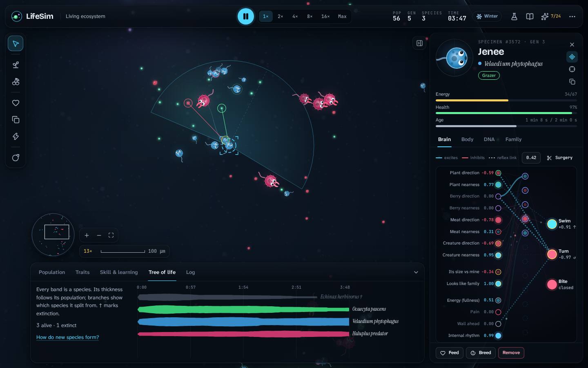Choose the plant sprout tool
Image resolution: width=588 pixels, height=368 pixels.
pos(16,65)
